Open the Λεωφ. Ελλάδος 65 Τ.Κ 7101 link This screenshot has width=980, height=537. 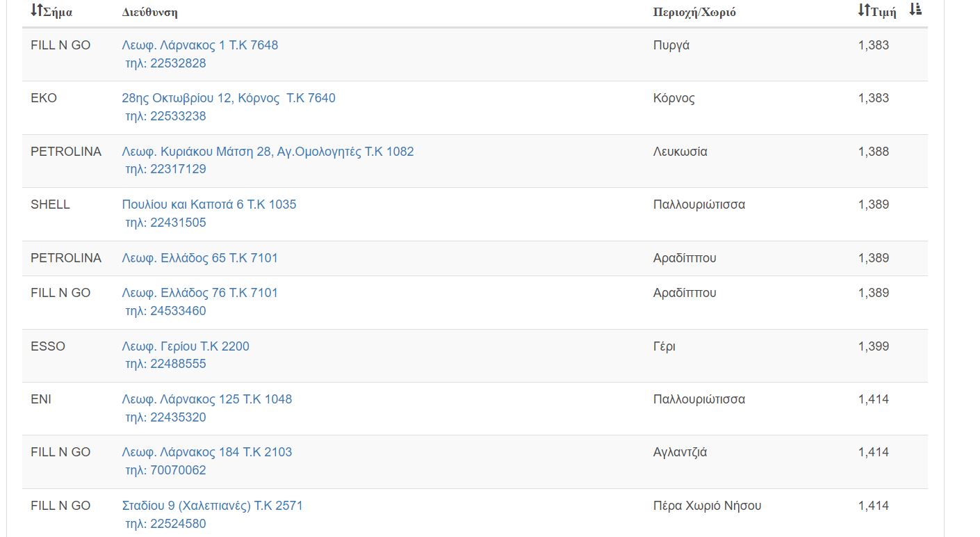pyautogui.click(x=200, y=258)
